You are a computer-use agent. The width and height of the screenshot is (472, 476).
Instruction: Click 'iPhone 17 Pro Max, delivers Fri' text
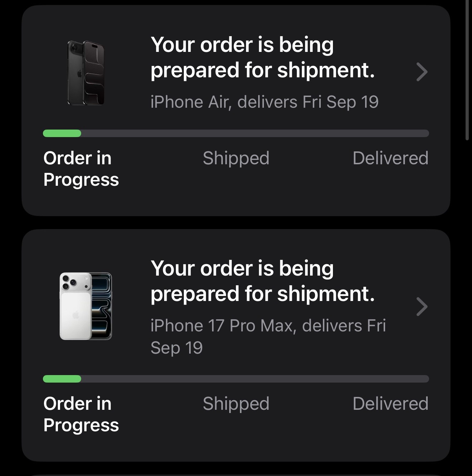point(268,326)
